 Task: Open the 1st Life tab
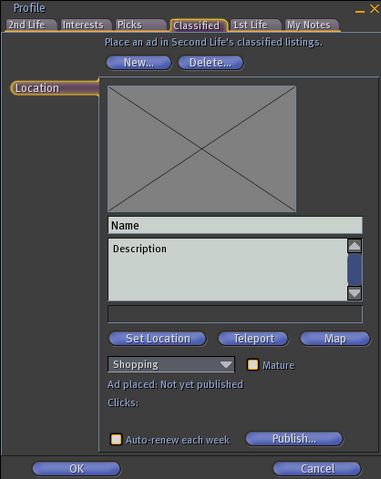pyautogui.click(x=255, y=25)
